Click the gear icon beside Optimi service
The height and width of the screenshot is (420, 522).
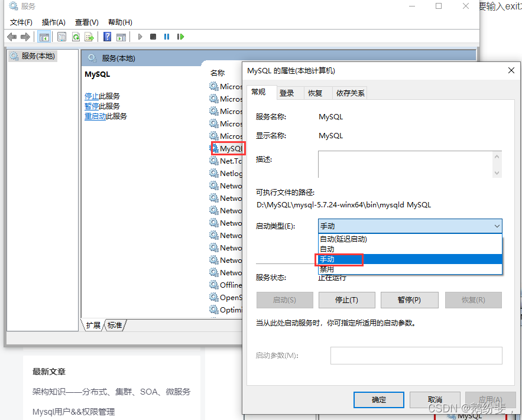[214, 310]
